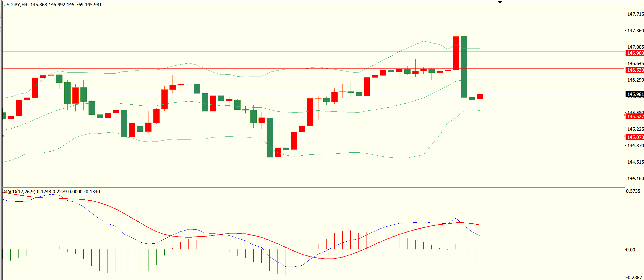Screen dimensions: 644x280
Task: Click the 147.360 price scale value
Action: pos(635,31)
